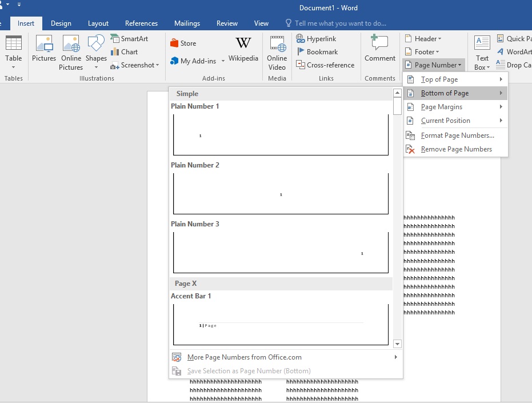This screenshot has height=403, width=532.
Task: Switch to the Insert tab
Action: [26, 23]
